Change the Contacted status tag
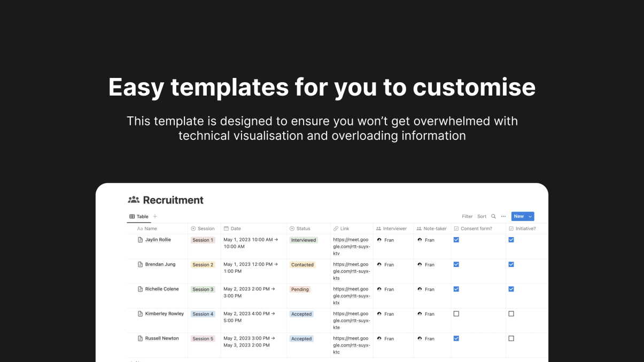Viewport: 644px width, 362px height. click(x=302, y=265)
